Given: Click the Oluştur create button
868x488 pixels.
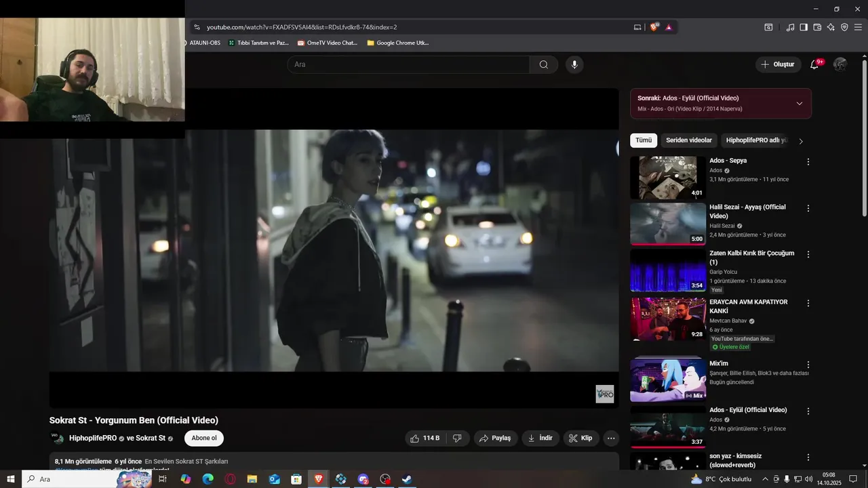Looking at the screenshot, I should 778,64.
